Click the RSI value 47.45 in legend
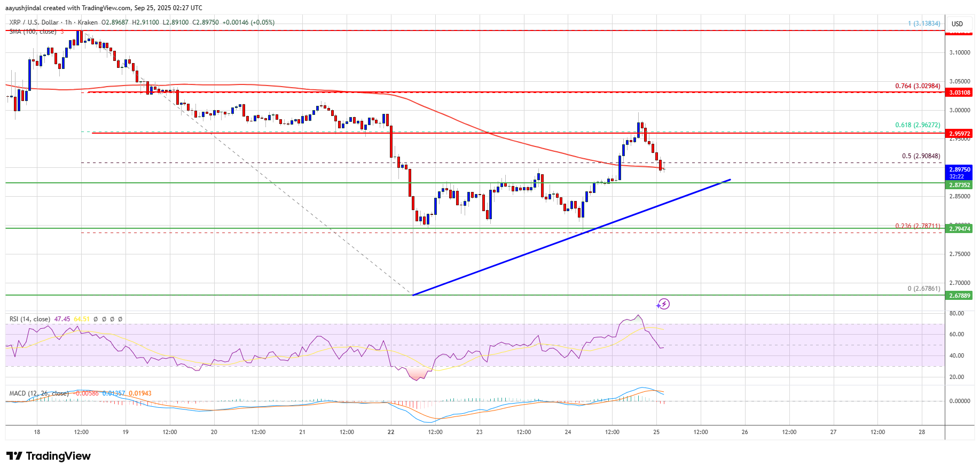 coord(62,319)
